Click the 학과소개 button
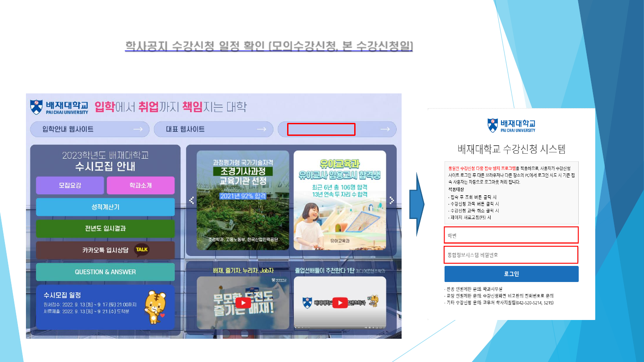The height and width of the screenshot is (362, 644). tap(140, 185)
